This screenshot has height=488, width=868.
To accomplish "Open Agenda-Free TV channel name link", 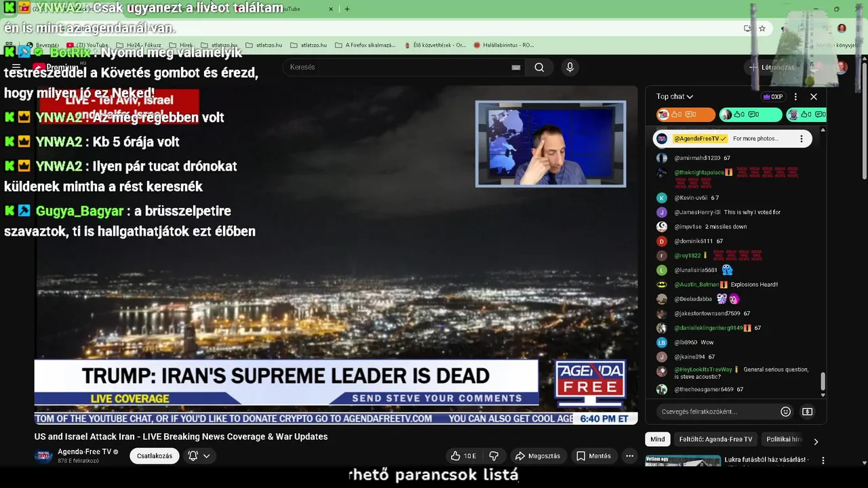I will 84,452.
